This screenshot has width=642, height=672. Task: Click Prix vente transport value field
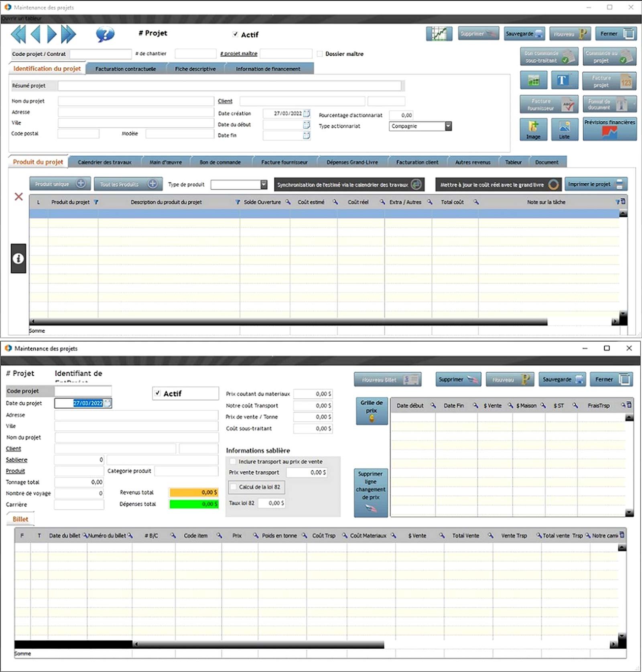click(x=306, y=472)
